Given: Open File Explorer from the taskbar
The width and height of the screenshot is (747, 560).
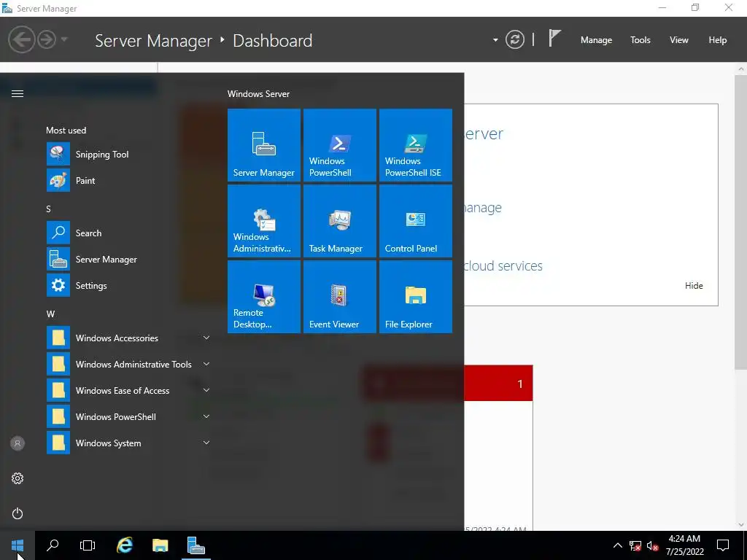Looking at the screenshot, I should point(160,545).
